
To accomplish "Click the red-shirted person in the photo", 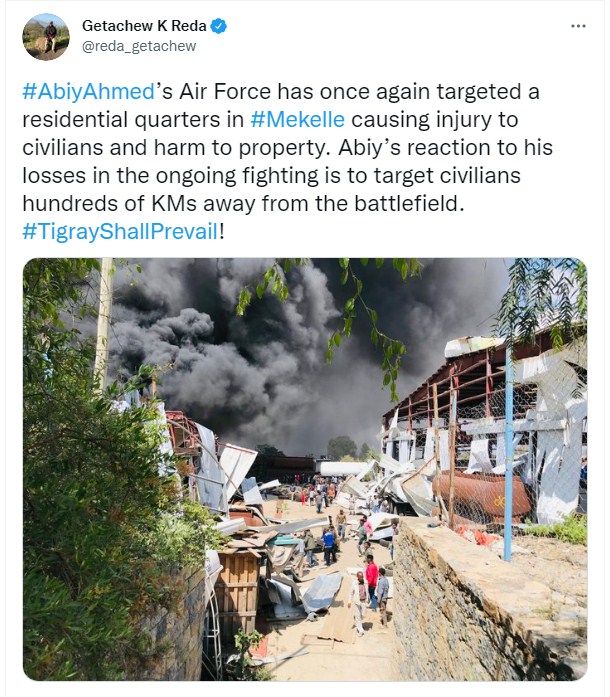I will [x=372, y=579].
